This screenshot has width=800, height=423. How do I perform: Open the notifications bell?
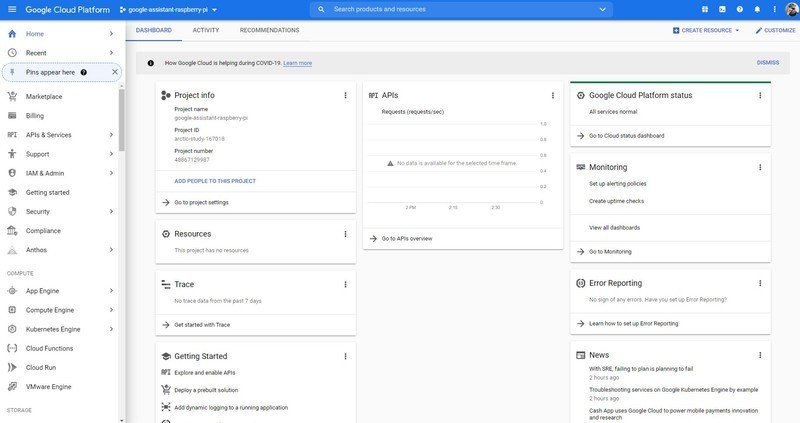coord(758,9)
